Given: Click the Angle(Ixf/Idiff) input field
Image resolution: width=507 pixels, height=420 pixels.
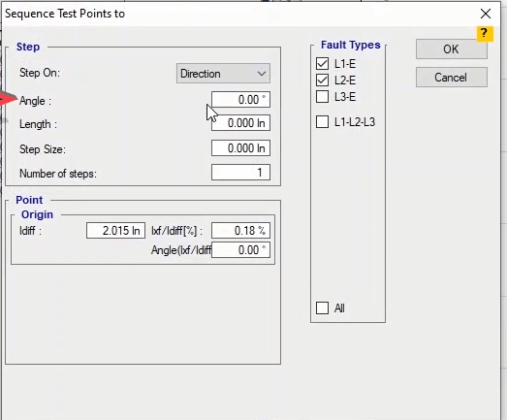Looking at the screenshot, I should 240,250.
